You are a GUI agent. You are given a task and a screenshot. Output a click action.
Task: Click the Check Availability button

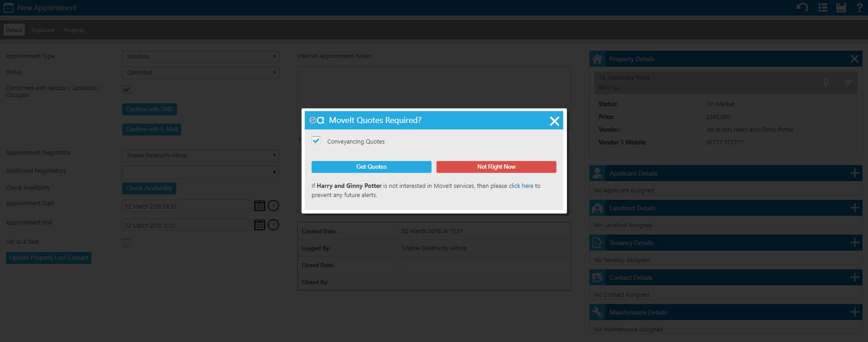tap(149, 188)
